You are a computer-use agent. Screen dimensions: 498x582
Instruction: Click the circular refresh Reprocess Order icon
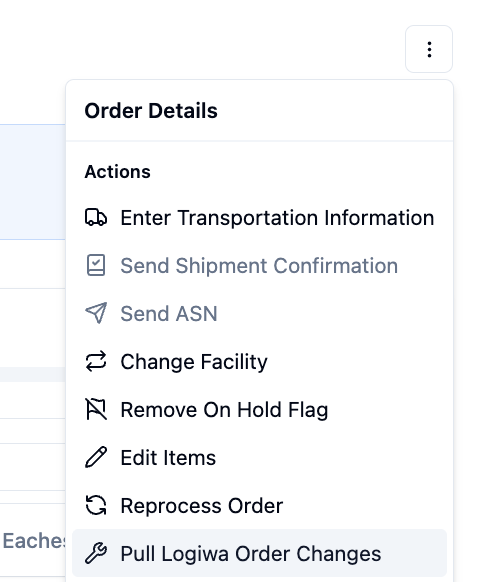[96, 506]
